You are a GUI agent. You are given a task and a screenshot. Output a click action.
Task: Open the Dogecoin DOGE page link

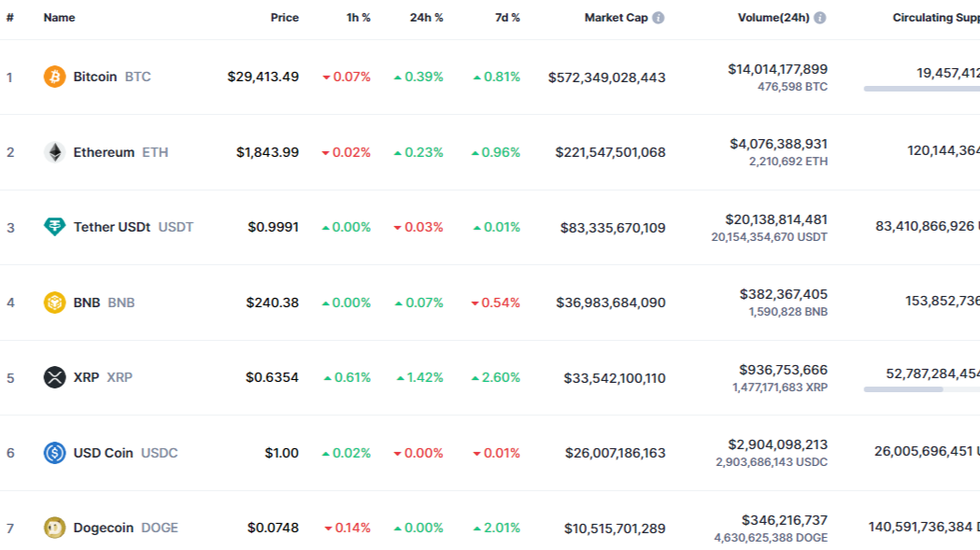point(104,528)
